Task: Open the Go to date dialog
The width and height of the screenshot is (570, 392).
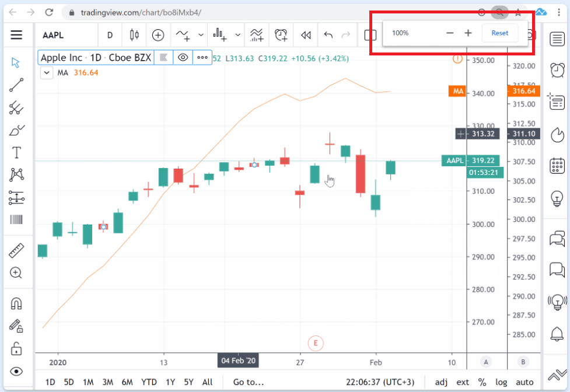Action: (249, 382)
